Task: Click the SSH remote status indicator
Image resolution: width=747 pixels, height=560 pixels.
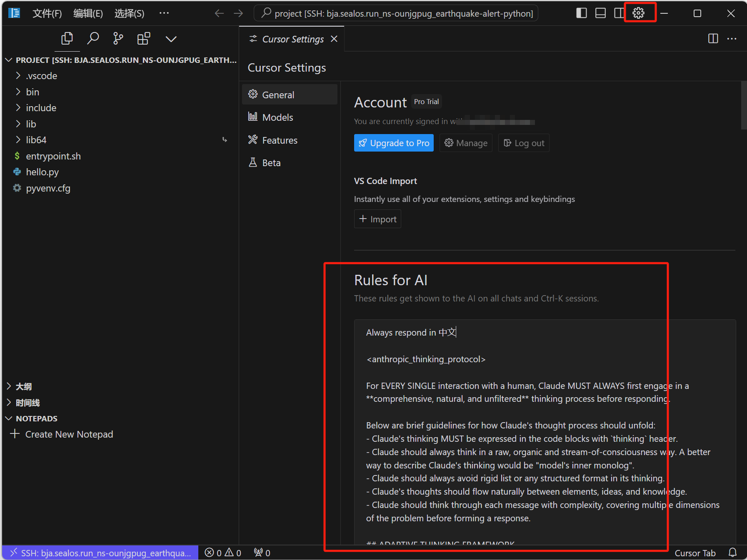Action: click(x=100, y=553)
